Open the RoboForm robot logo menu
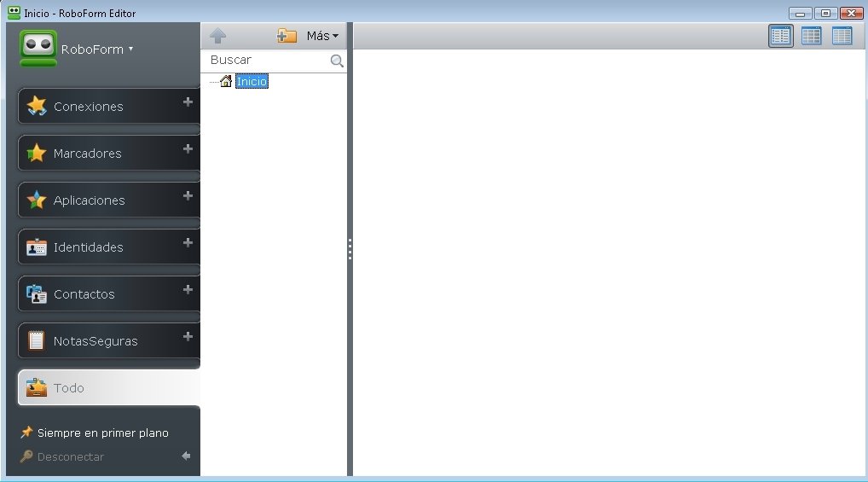Screen dimensions: 868x482 (x=38, y=49)
